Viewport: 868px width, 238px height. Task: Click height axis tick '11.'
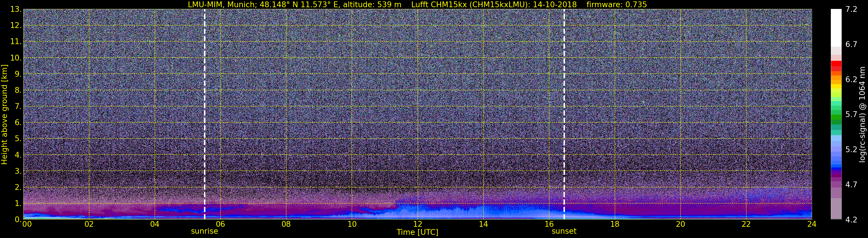(16, 41)
